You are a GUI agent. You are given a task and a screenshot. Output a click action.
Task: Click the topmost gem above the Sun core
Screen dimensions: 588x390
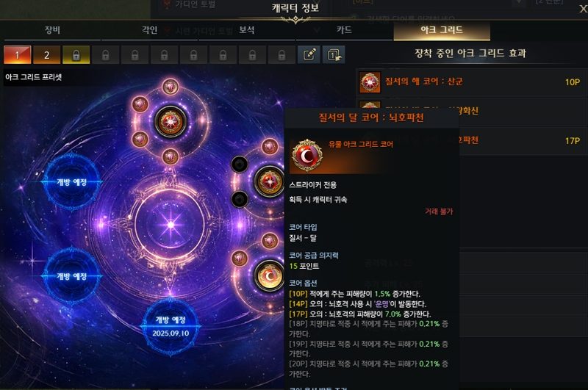coord(171,87)
